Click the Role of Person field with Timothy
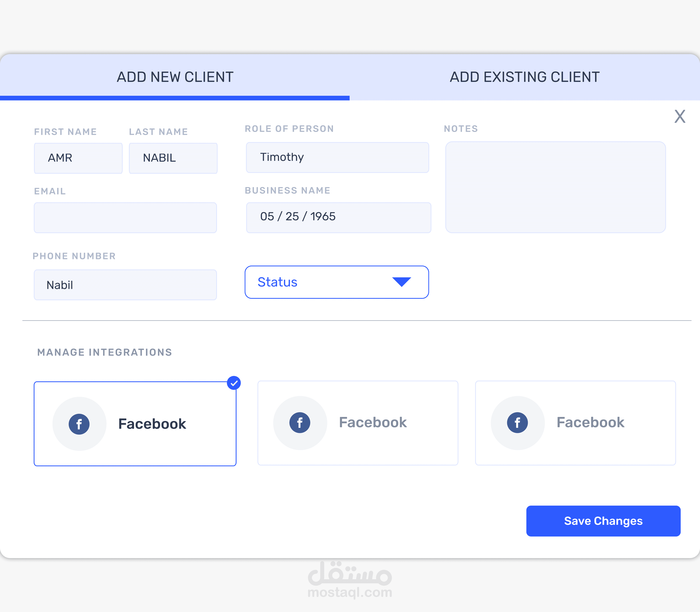Screen dimensions: 700x612 coord(337,157)
